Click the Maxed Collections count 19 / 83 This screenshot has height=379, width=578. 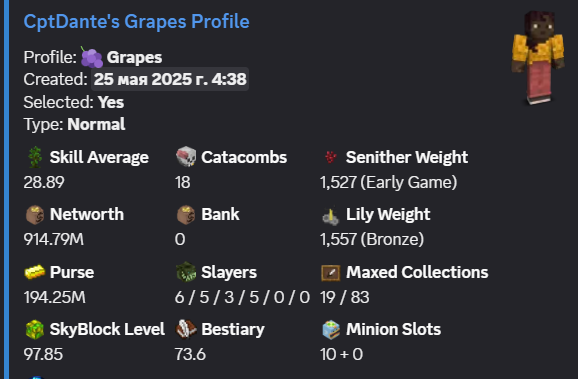345,297
